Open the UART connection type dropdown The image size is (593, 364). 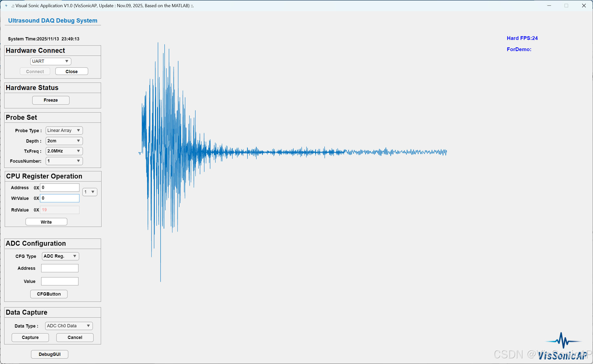[51, 61]
